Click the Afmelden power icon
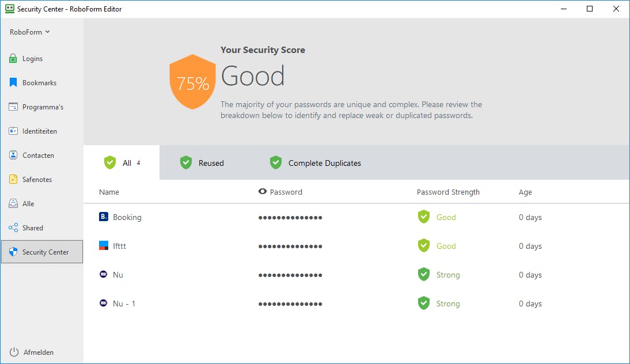This screenshot has height=364, width=630. click(13, 352)
